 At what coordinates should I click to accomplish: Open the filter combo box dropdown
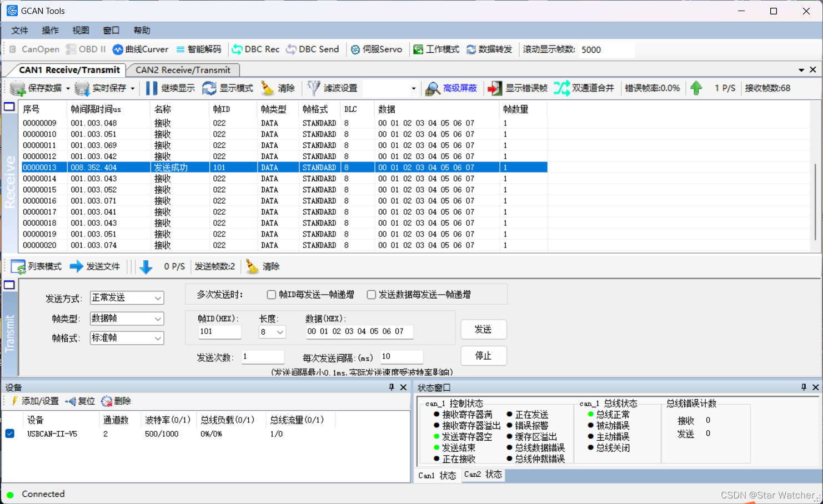413,88
